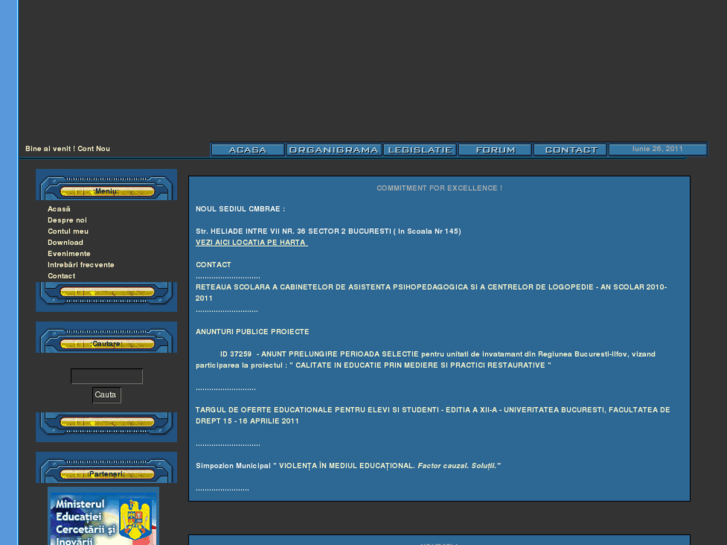Open the 'ID 37259 - ANUNT PRELUNGIRE' announcement
This screenshot has height=545, width=727.
coord(425,359)
